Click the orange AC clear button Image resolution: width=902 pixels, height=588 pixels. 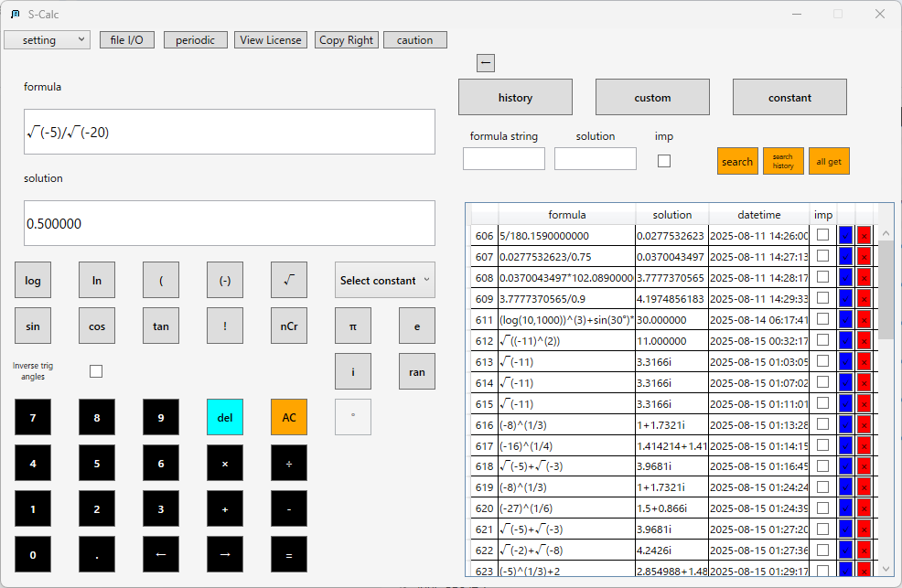pos(289,417)
